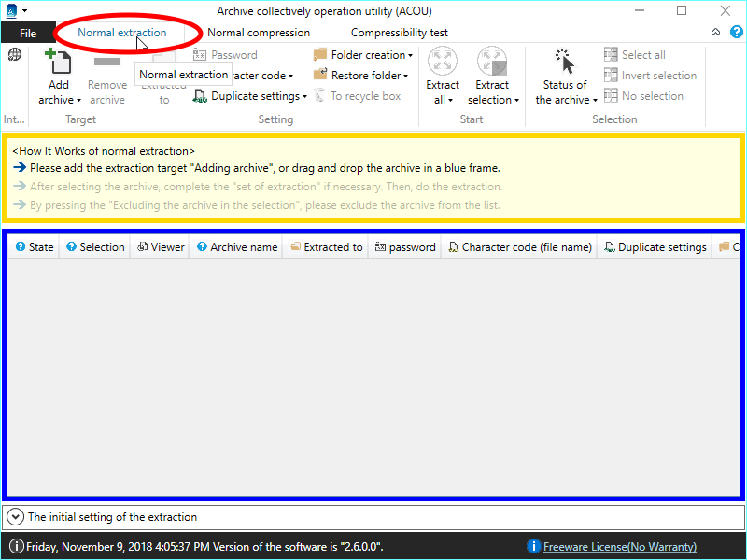This screenshot has height=560, width=747.
Task: Click the Remove archive icon
Action: pos(107,63)
